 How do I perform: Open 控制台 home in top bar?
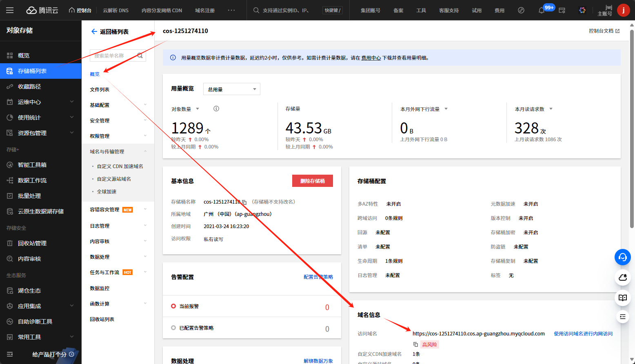pos(80,10)
